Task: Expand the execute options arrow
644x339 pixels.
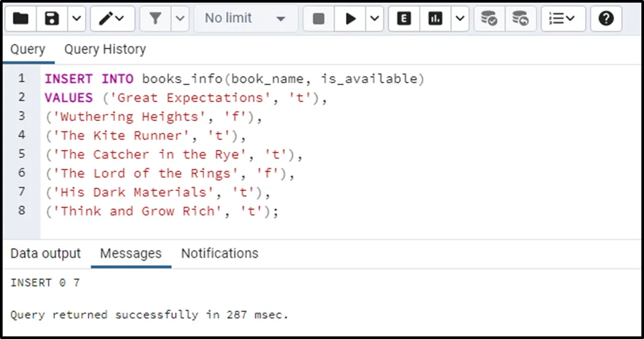Action: pyautogui.click(x=374, y=18)
